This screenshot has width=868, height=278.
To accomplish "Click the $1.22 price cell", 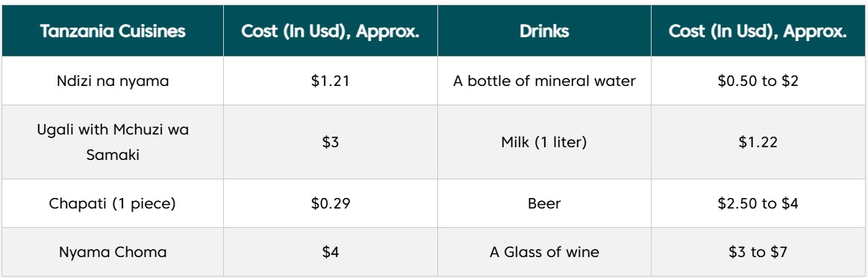I will point(758,142).
